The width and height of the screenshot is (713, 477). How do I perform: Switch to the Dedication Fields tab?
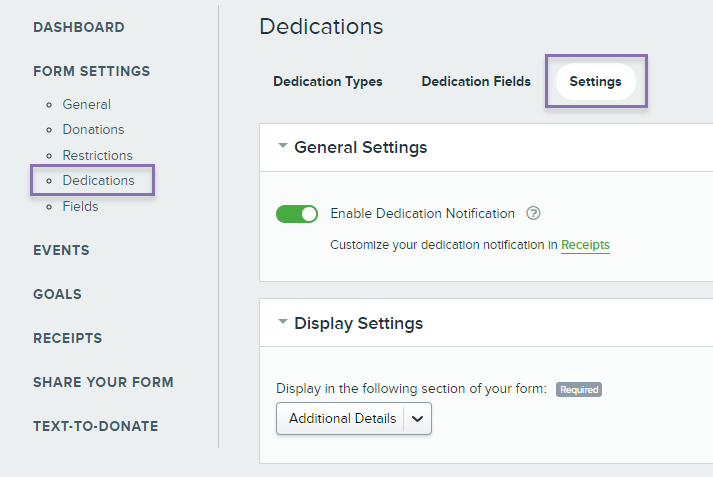click(476, 81)
